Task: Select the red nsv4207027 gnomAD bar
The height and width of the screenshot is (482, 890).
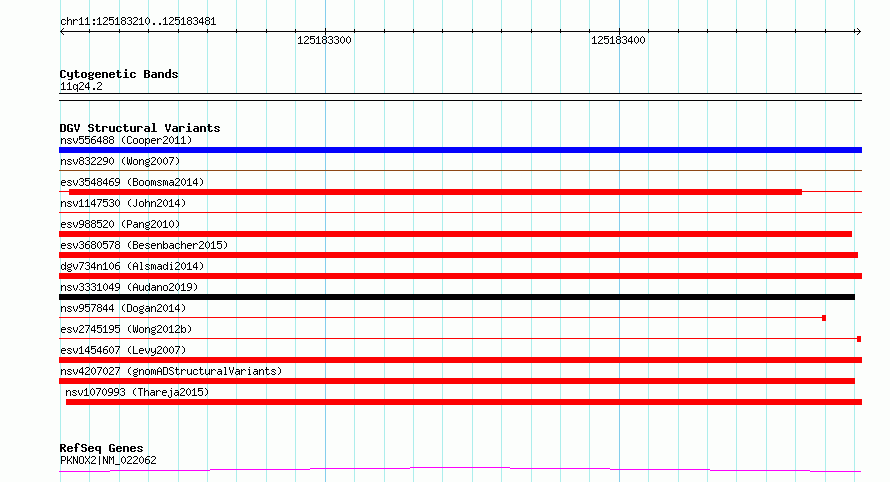Action: (x=457, y=381)
